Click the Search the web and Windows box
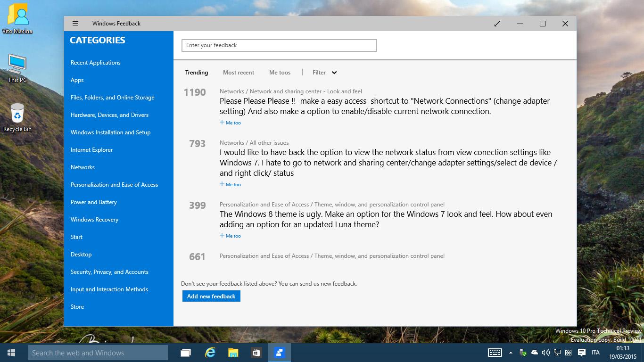The height and width of the screenshot is (362, 644). [98, 353]
